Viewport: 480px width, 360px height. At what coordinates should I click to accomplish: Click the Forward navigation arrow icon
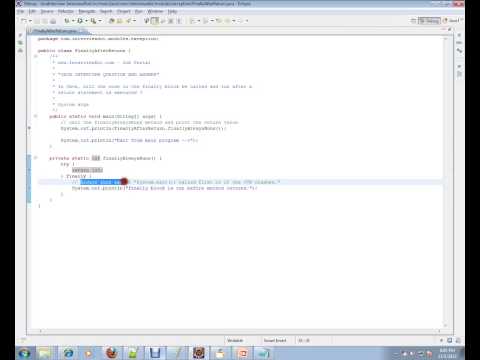[x=240, y=21]
